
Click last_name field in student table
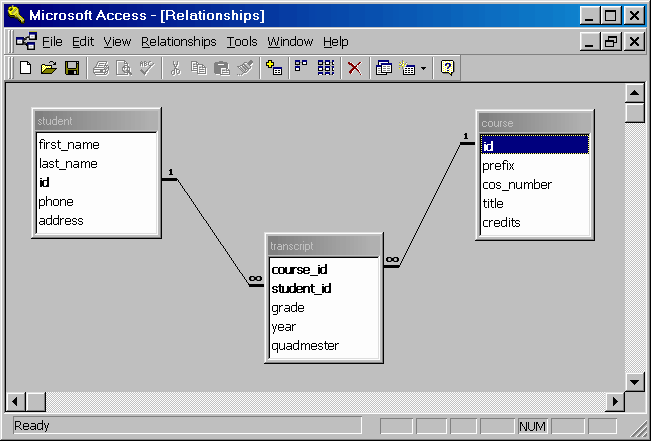(x=68, y=164)
